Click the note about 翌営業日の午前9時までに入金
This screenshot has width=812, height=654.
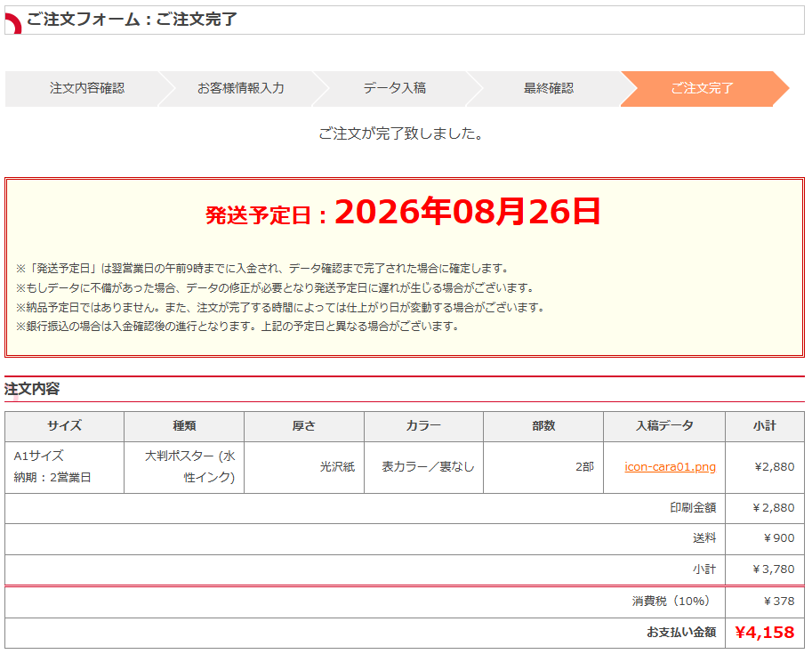pyautogui.click(x=263, y=269)
